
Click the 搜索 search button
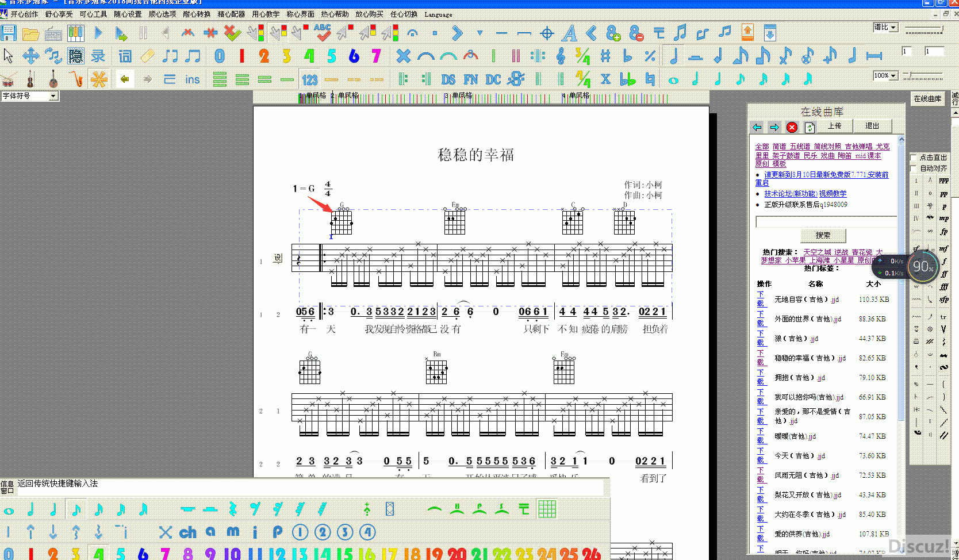click(x=823, y=235)
